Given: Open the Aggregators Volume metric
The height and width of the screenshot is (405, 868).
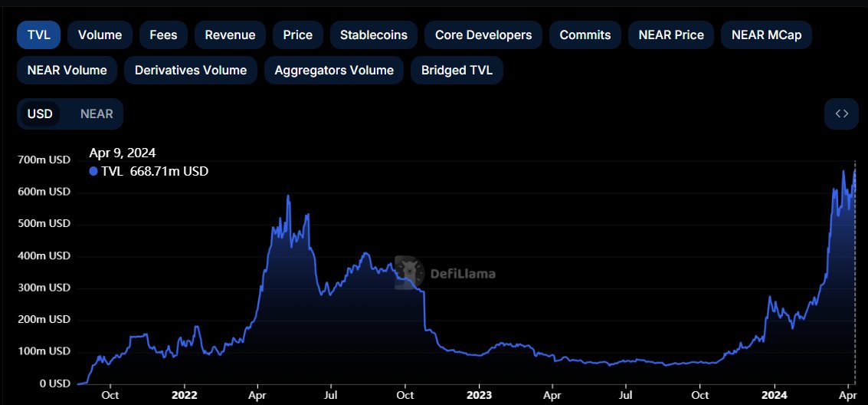Looking at the screenshot, I should pyautogui.click(x=334, y=71).
